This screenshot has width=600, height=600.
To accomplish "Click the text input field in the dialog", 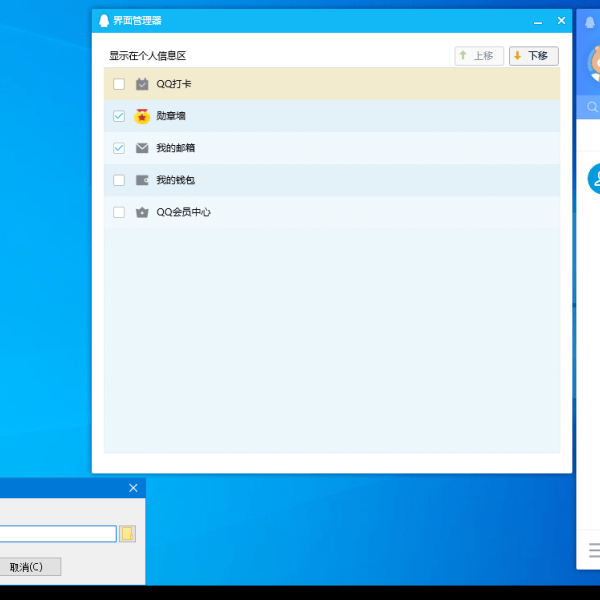I will click(x=57, y=534).
